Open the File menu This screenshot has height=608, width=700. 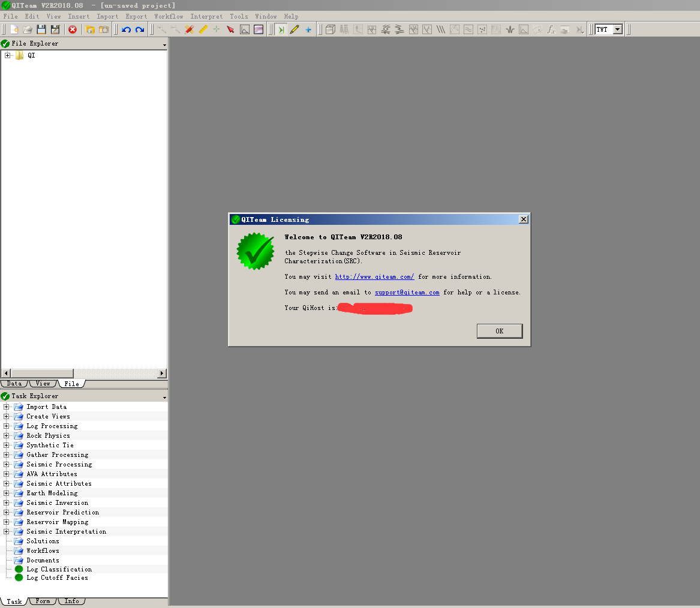tap(11, 17)
